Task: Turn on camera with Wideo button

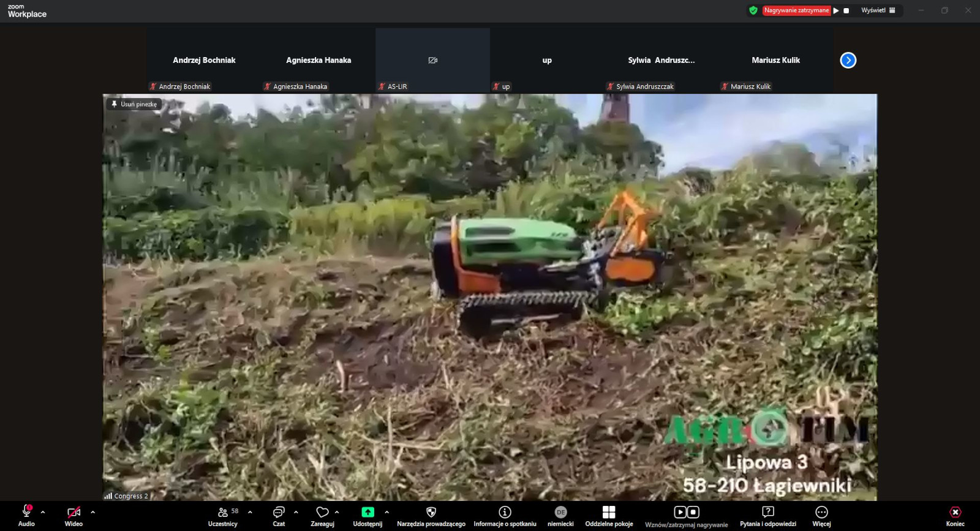Action: 73,516
